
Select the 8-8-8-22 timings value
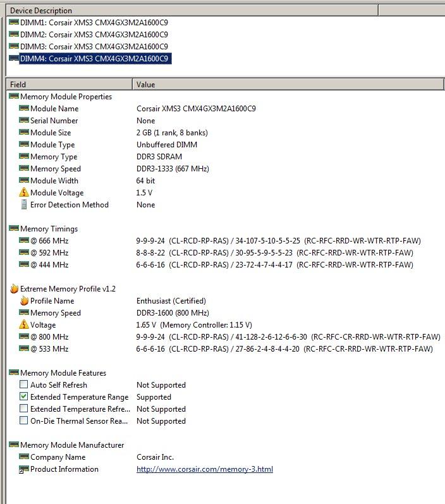(x=275, y=253)
